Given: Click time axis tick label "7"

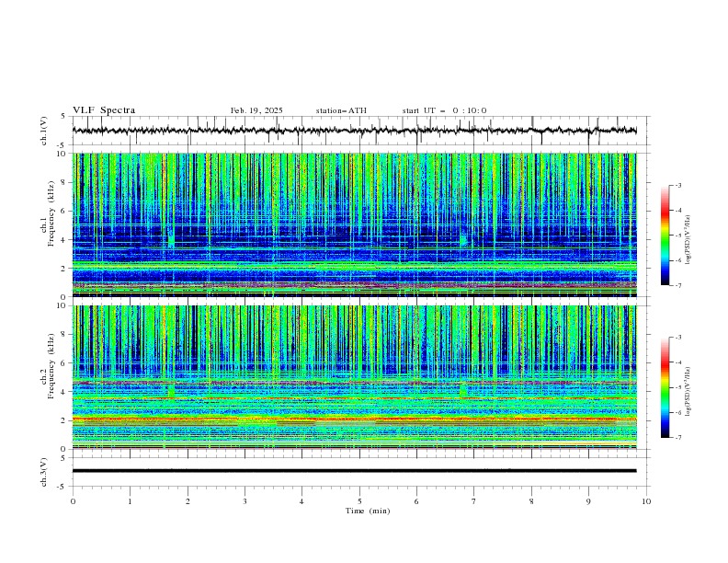Looking at the screenshot, I should point(474,501).
